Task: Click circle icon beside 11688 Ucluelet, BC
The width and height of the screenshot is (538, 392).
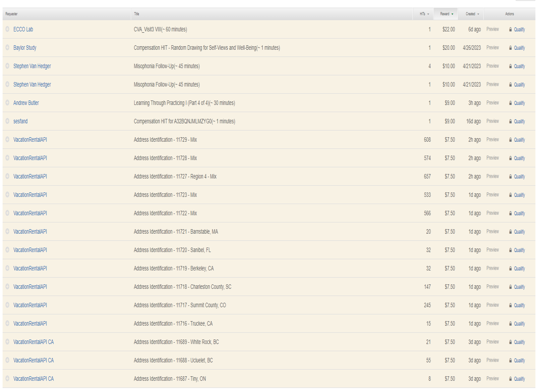Action: click(7, 360)
